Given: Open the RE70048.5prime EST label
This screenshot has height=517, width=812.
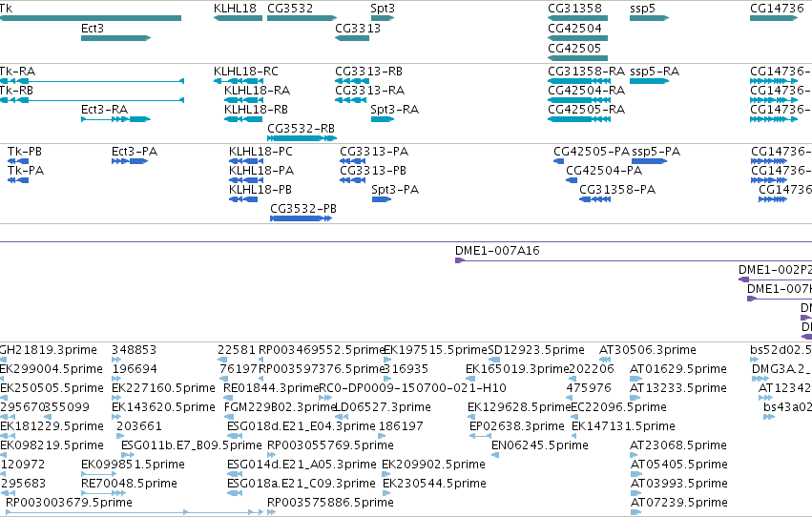Looking at the screenshot, I should point(129,485).
